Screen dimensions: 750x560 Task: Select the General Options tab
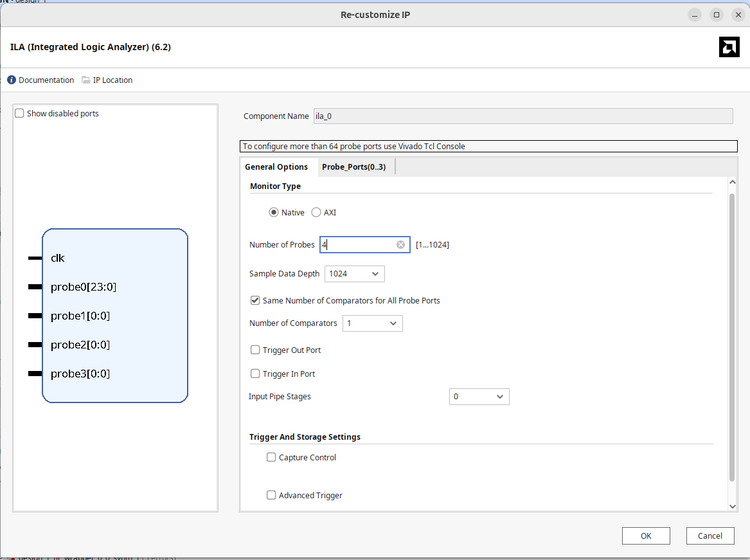pos(276,167)
